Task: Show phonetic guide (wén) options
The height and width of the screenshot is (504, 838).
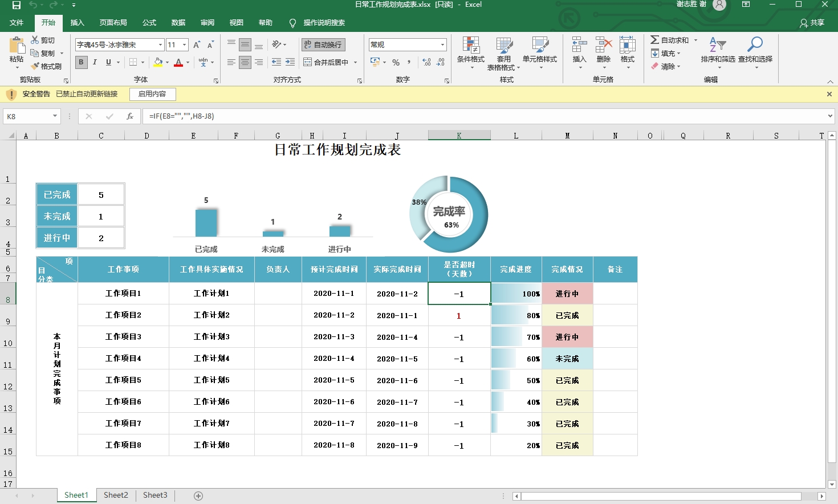Action: click(x=204, y=62)
